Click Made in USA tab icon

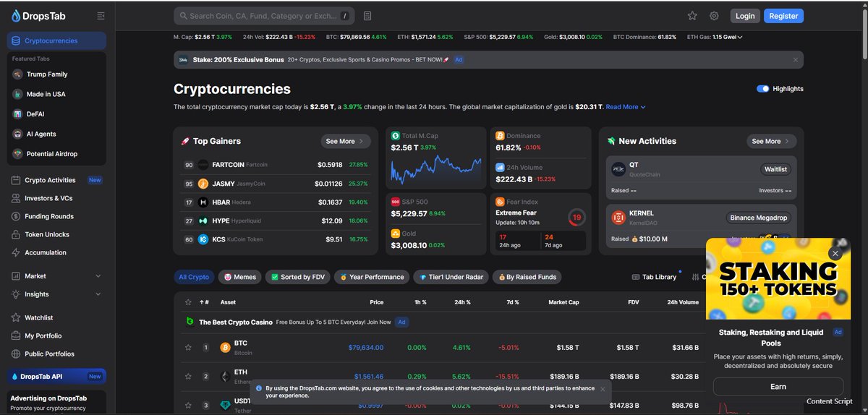tap(17, 94)
